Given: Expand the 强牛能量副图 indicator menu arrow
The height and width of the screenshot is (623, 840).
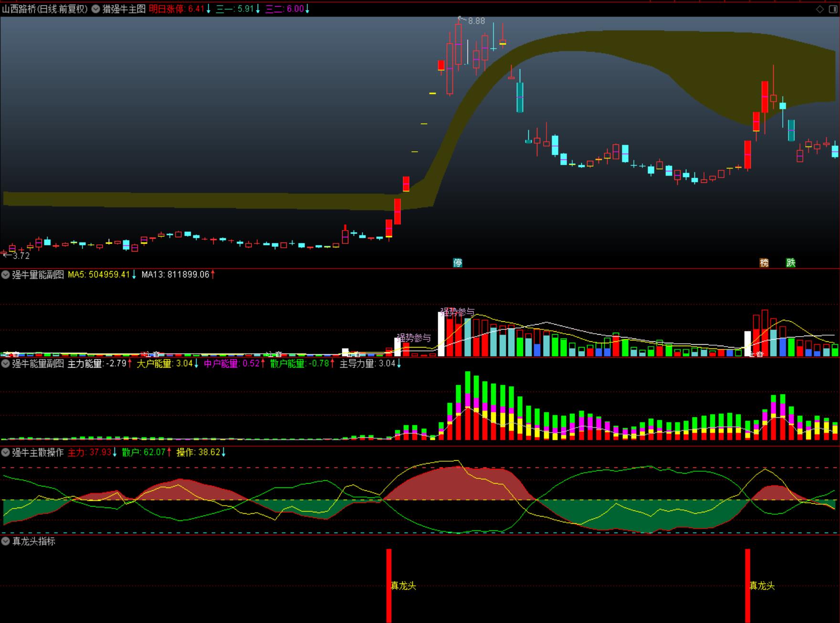Looking at the screenshot, I should coord(6,364).
